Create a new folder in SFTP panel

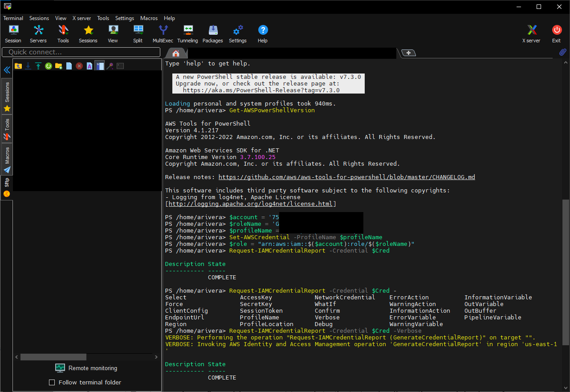point(58,66)
